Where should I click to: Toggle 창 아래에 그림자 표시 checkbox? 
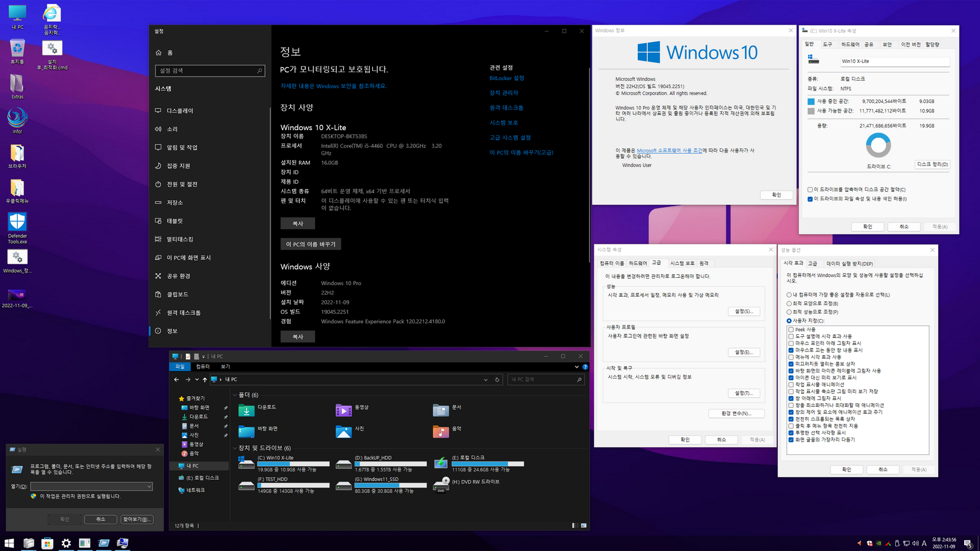pyautogui.click(x=791, y=399)
